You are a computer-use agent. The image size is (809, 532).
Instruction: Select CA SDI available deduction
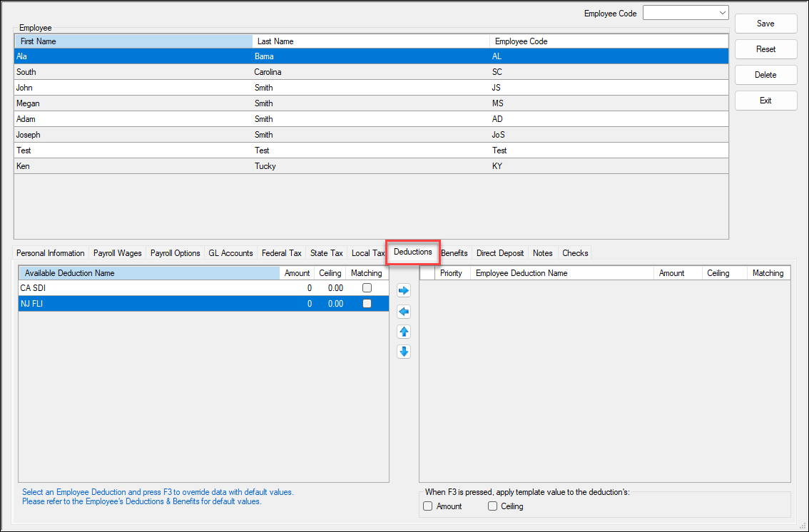click(203, 288)
